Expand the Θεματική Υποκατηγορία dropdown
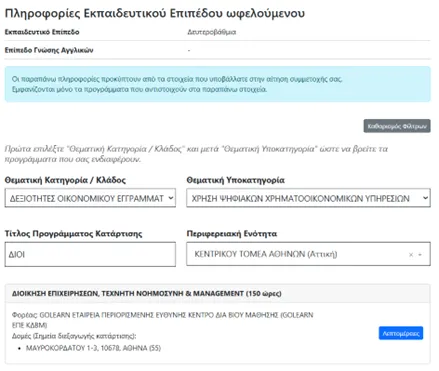 [308, 198]
